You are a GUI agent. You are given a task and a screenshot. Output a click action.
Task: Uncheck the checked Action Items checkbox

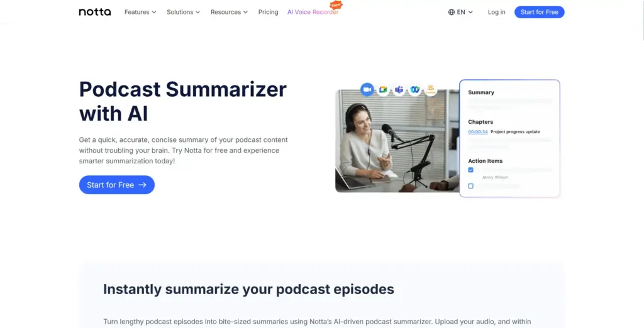[470, 170]
